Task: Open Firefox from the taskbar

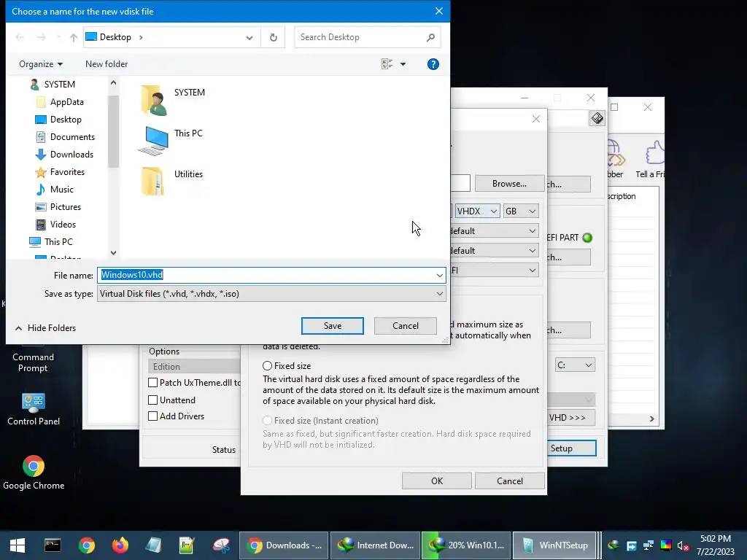Action: (x=120, y=545)
